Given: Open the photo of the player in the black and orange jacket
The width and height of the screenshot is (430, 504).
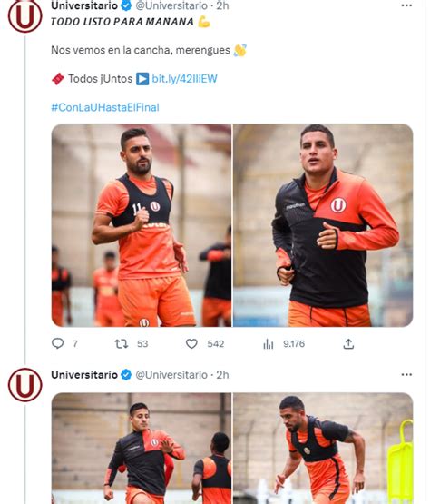Looking at the screenshot, I should click(x=323, y=225).
